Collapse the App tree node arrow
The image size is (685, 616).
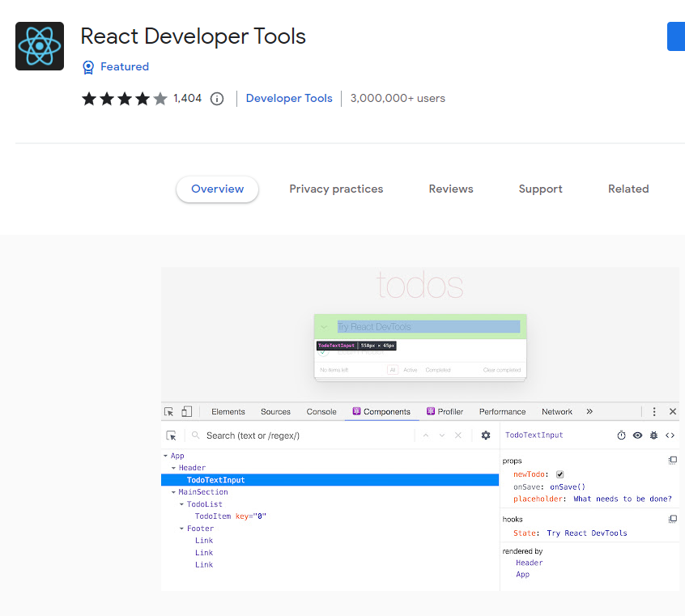pos(165,456)
